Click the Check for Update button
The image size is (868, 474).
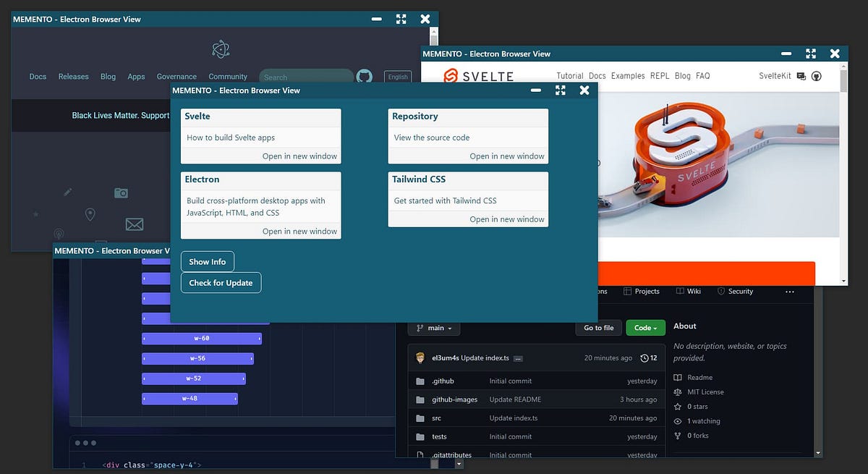click(x=221, y=282)
